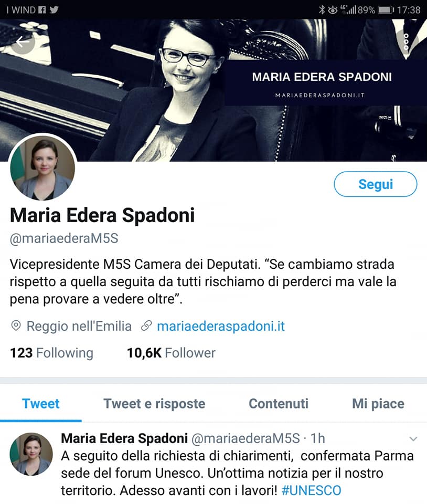The image size is (427, 504).
Task: Tap the eye comfort status icon
Action: (332, 10)
